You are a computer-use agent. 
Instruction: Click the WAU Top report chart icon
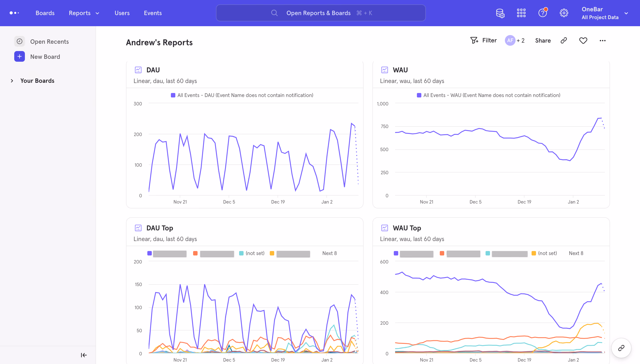click(x=384, y=228)
